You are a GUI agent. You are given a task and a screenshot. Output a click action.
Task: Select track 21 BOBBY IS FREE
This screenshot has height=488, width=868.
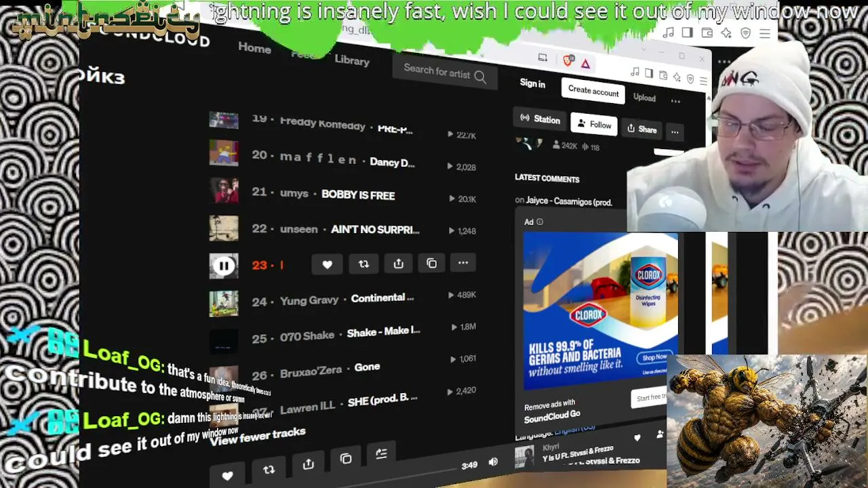[342, 194]
